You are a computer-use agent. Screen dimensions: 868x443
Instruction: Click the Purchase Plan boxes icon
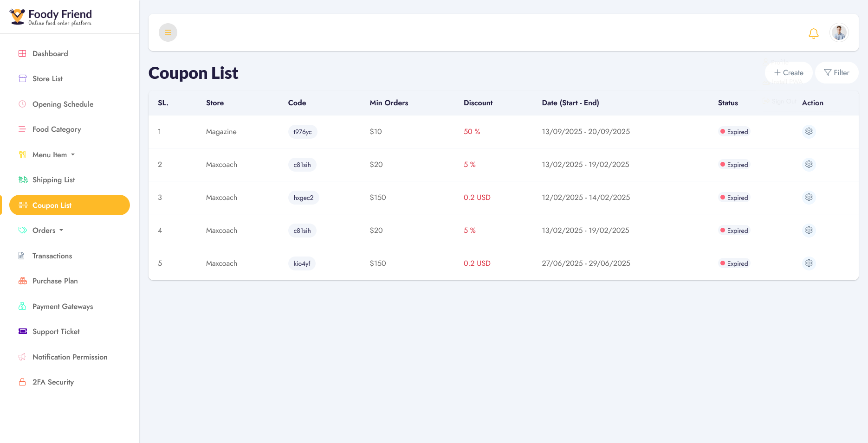(x=22, y=281)
